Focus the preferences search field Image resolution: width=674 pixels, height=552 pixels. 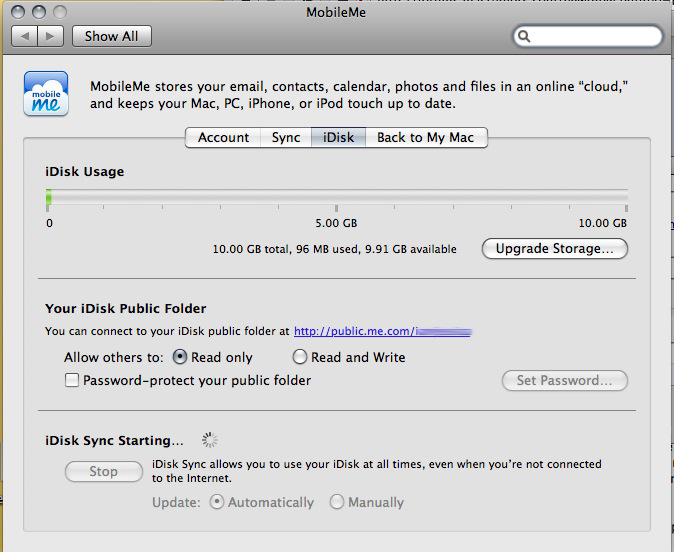pyautogui.click(x=588, y=36)
